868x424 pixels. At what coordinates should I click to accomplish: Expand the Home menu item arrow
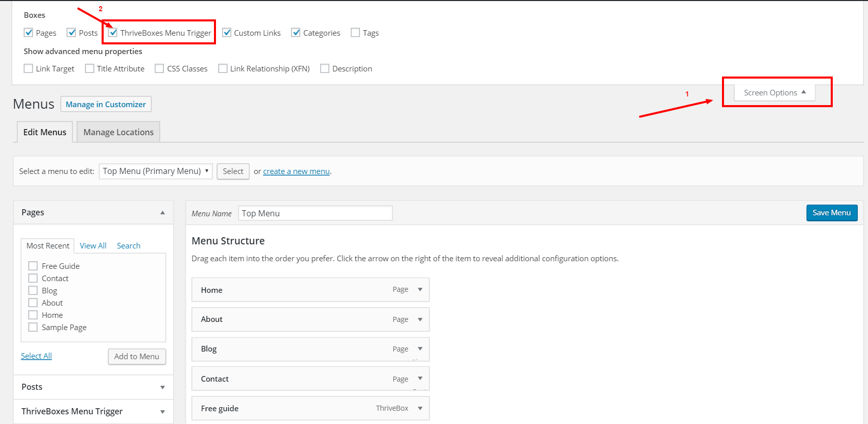[x=420, y=289]
